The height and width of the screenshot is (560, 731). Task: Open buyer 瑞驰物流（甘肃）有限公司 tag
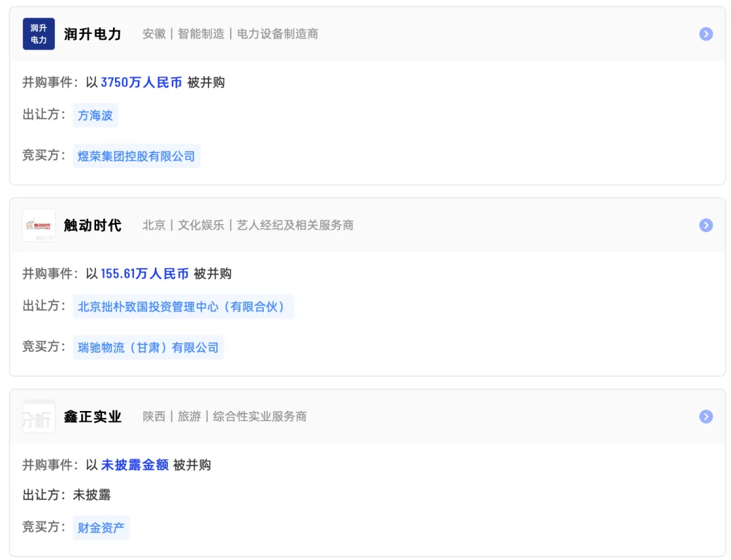click(148, 347)
